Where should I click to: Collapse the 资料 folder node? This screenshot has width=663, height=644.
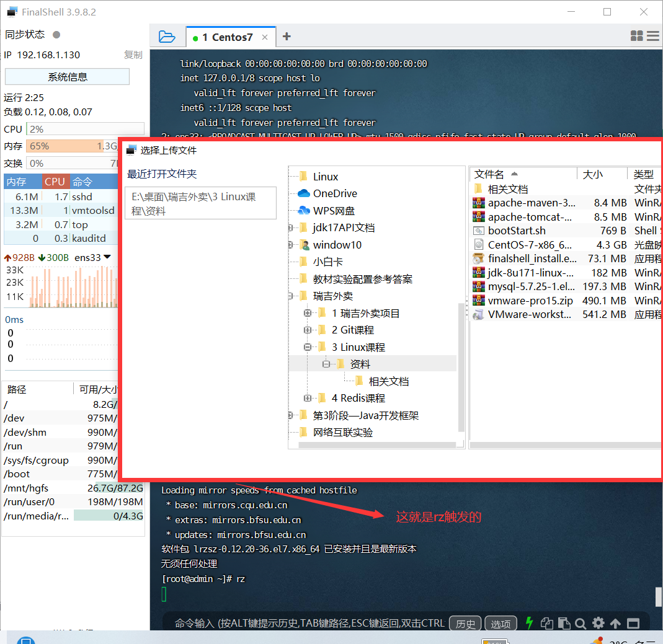pyautogui.click(x=326, y=364)
